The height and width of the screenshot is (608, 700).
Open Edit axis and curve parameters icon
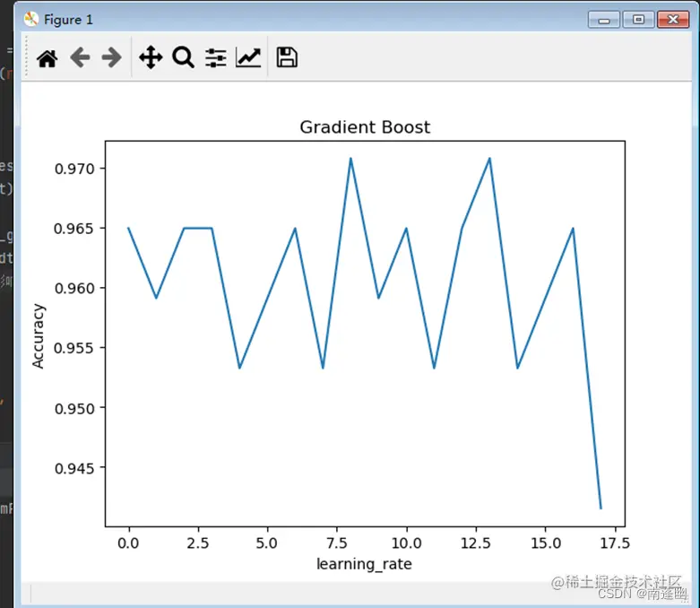click(248, 58)
